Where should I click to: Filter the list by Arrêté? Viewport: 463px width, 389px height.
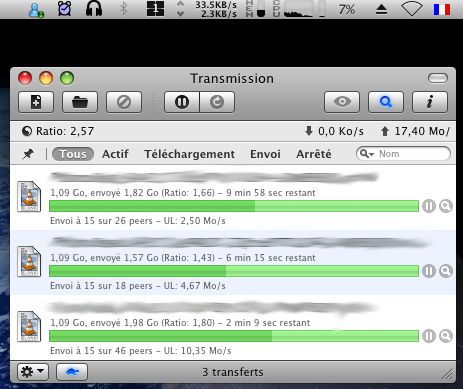314,154
